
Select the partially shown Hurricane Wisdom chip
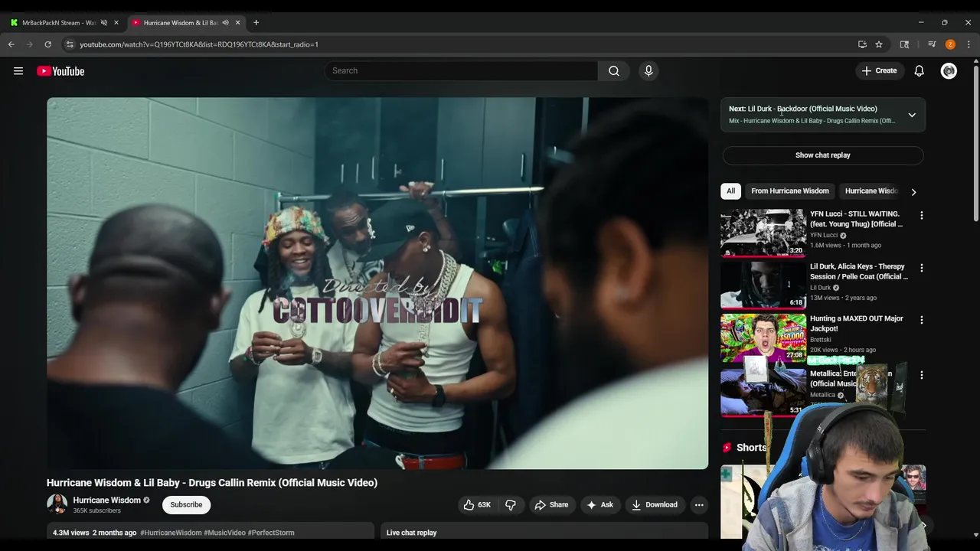click(871, 191)
